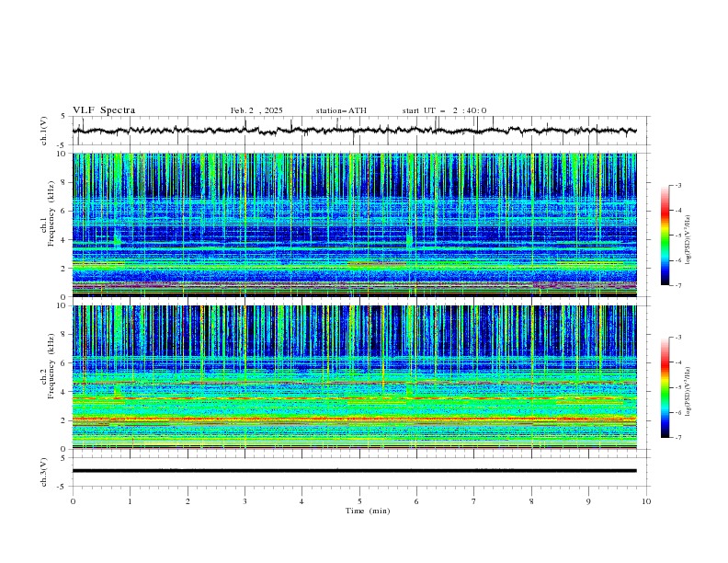This screenshot has width=728, height=563.
Task: Click the "Time (min)" axis label
Action: 368,511
